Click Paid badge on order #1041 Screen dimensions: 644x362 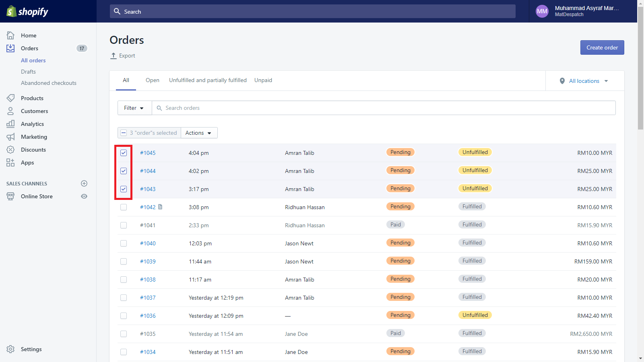(x=396, y=224)
